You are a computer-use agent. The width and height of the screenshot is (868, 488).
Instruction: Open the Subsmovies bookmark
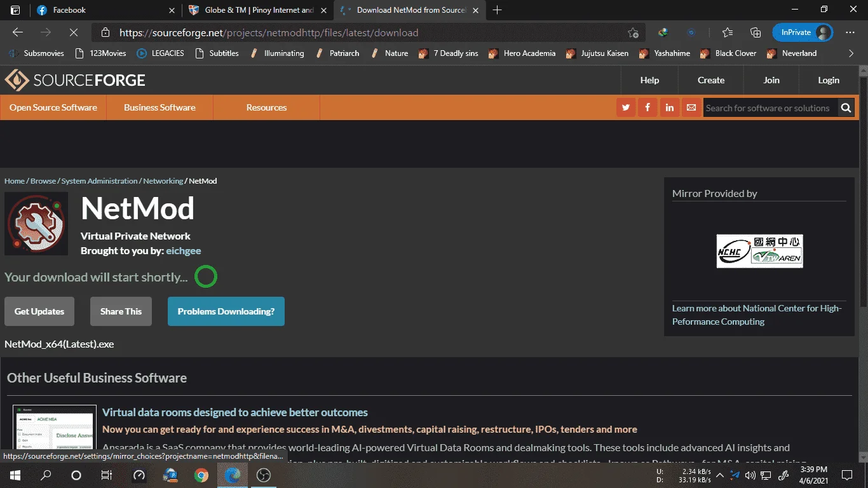[37, 53]
